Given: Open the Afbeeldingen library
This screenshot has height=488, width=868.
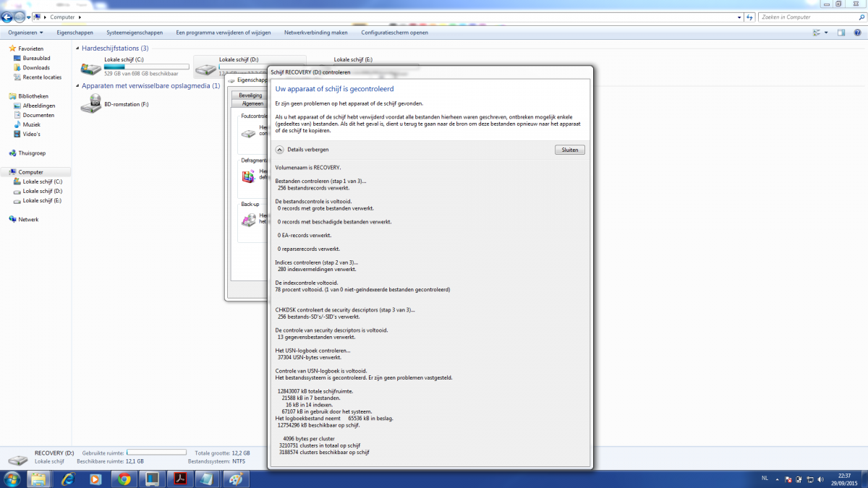Looking at the screenshot, I should (x=38, y=106).
